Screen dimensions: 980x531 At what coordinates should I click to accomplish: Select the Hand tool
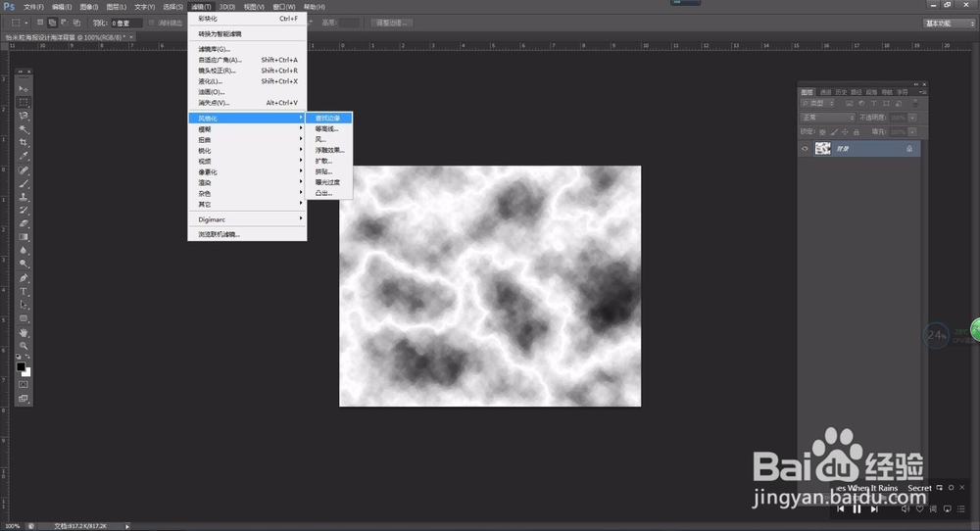point(24,332)
